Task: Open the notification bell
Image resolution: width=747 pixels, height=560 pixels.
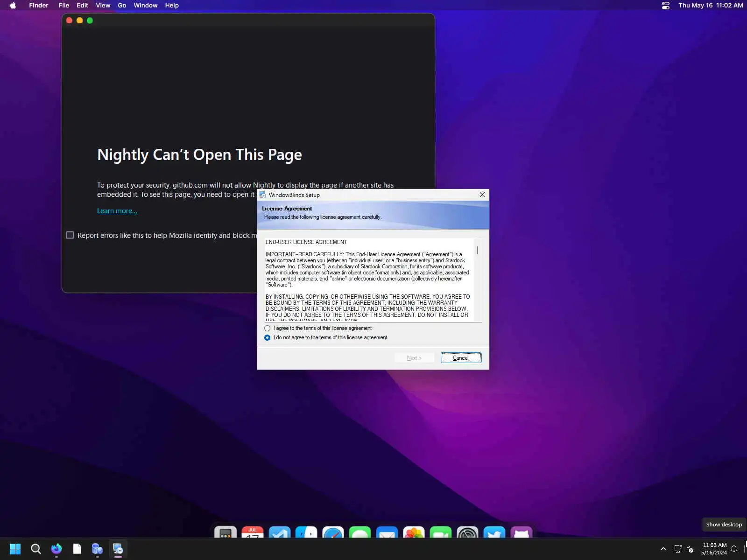Action: pos(734,549)
